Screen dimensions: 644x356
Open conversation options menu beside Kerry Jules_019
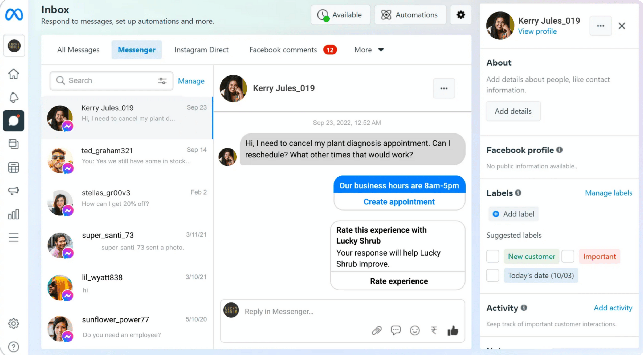coord(444,88)
